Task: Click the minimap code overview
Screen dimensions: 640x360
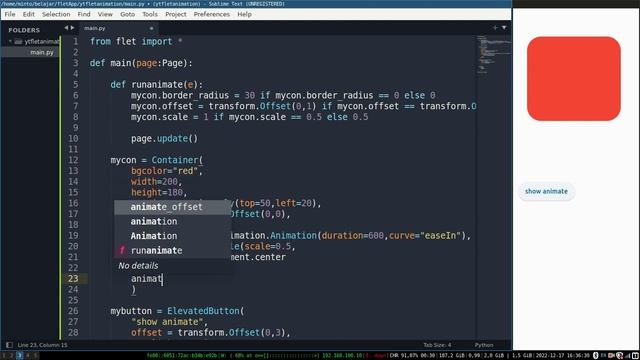Action: click(x=493, y=55)
